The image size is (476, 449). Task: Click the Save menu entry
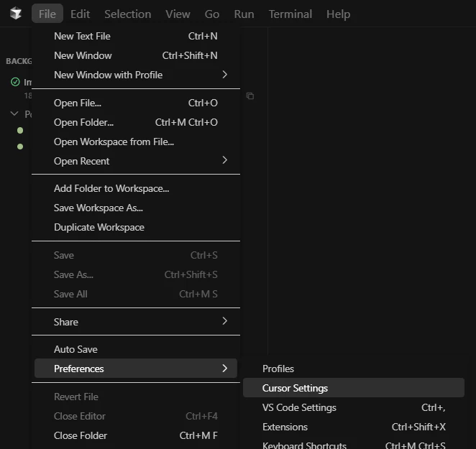click(136, 255)
